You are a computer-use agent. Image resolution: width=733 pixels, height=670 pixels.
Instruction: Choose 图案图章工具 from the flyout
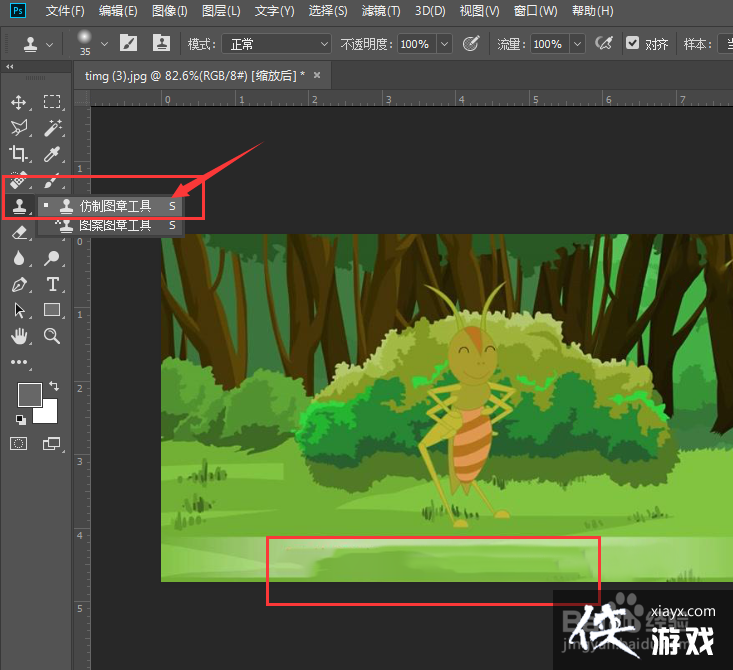coord(115,226)
